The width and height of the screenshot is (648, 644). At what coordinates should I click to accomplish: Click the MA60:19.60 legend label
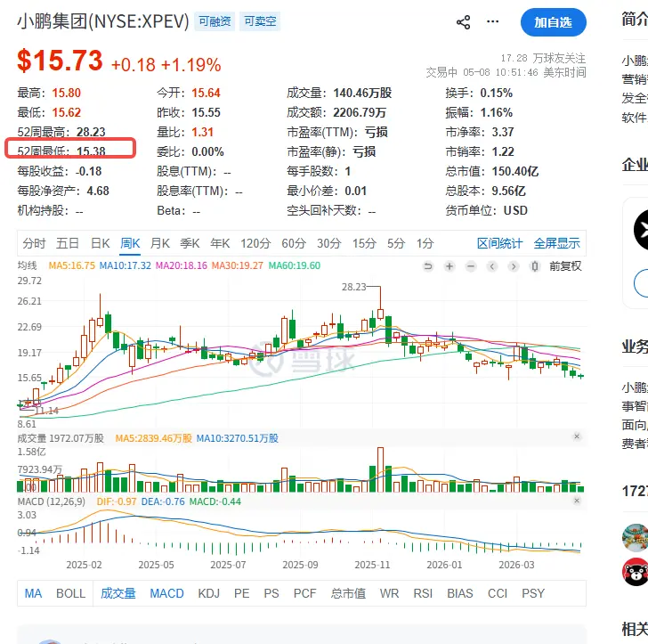click(x=295, y=265)
